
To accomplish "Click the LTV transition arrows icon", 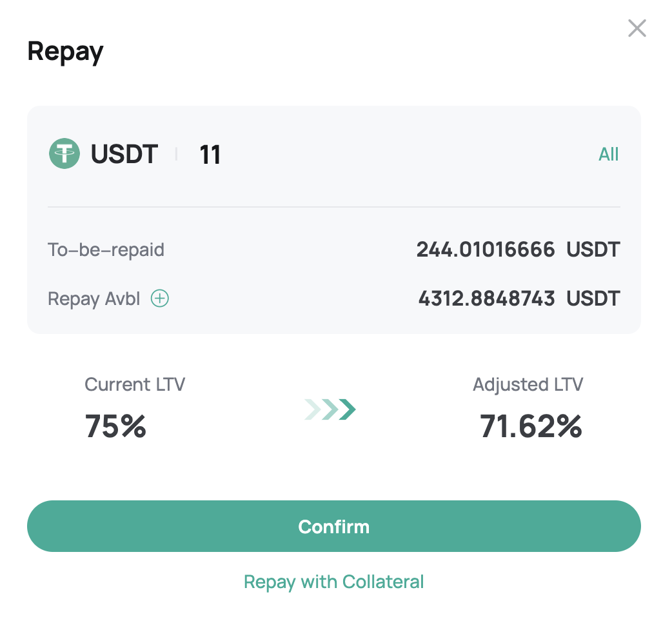I will pos(330,409).
